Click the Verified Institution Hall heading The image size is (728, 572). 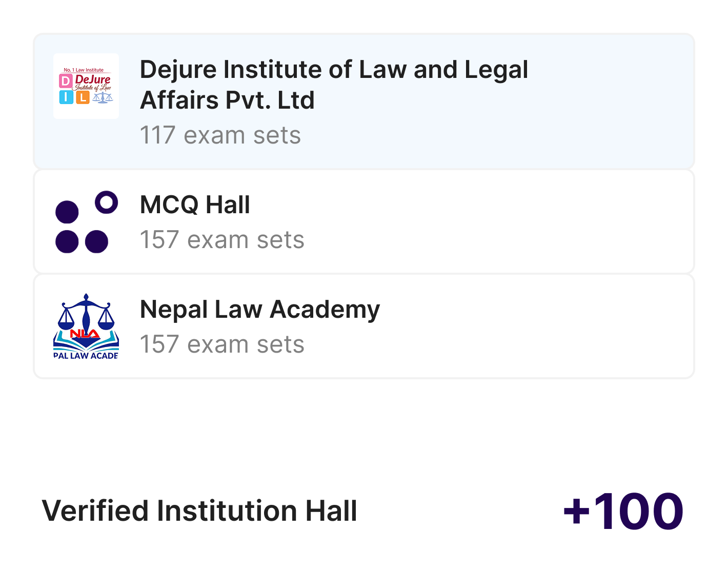coord(199,511)
